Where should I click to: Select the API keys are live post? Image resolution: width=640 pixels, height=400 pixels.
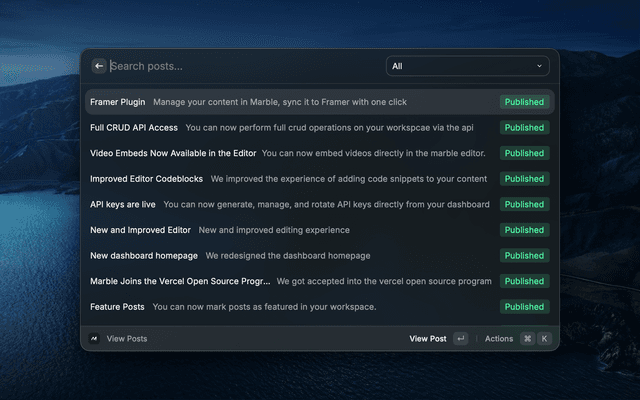123,204
